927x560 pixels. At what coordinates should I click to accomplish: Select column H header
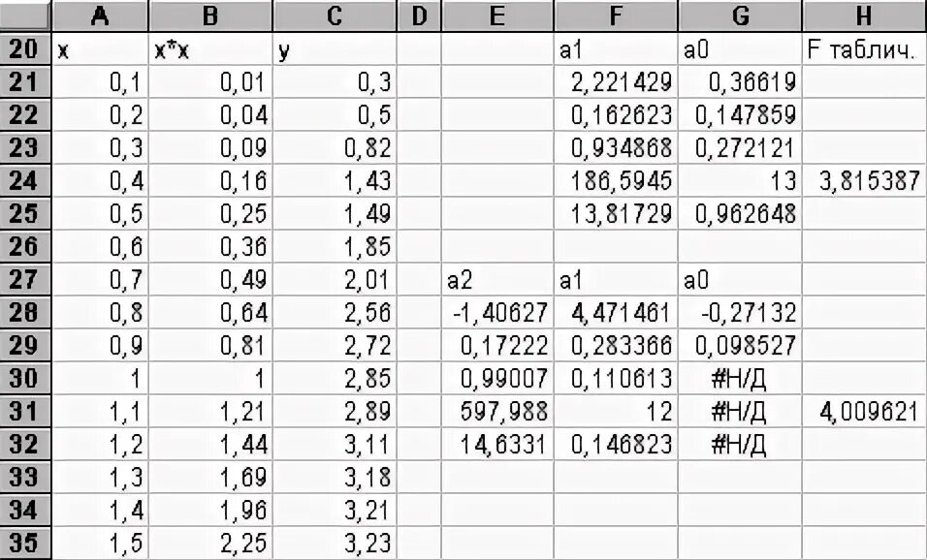pos(864,16)
